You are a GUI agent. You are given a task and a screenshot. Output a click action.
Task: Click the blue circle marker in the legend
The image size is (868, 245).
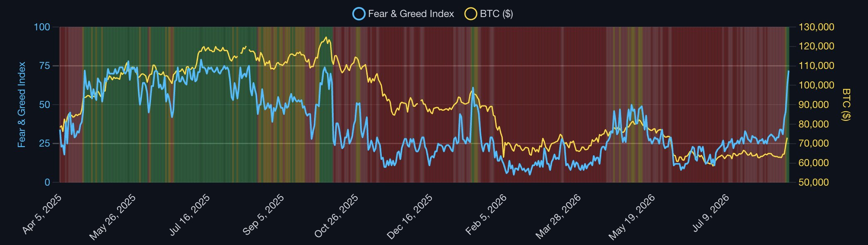pos(359,14)
